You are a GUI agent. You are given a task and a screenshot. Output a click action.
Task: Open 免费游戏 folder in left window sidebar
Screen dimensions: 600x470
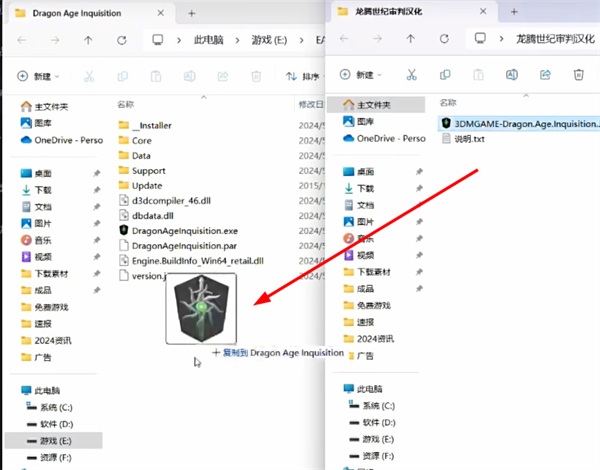(x=45, y=307)
